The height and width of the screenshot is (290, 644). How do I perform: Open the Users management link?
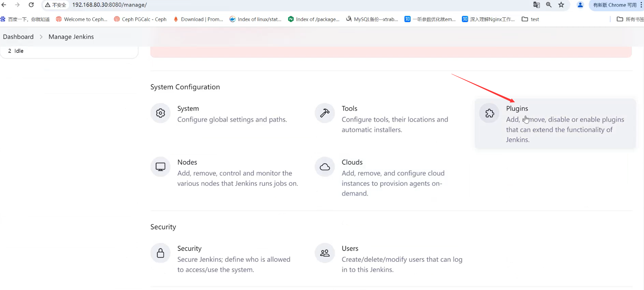[350, 248]
